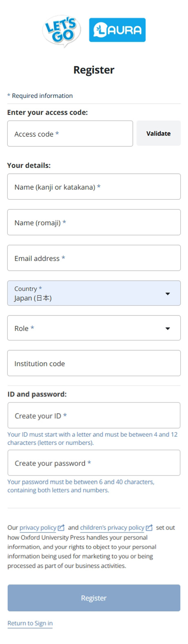Open the children's privacy policy link
188x644 pixels.
pyautogui.click(x=112, y=528)
